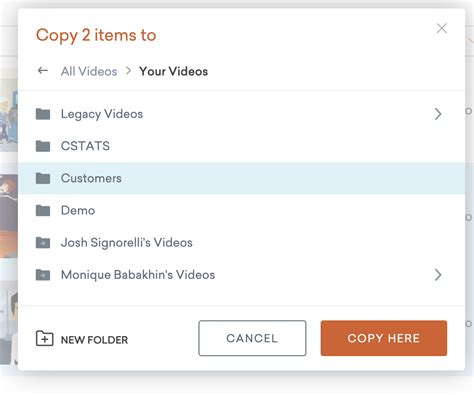Select Your Videos breadcrumb

(x=173, y=71)
